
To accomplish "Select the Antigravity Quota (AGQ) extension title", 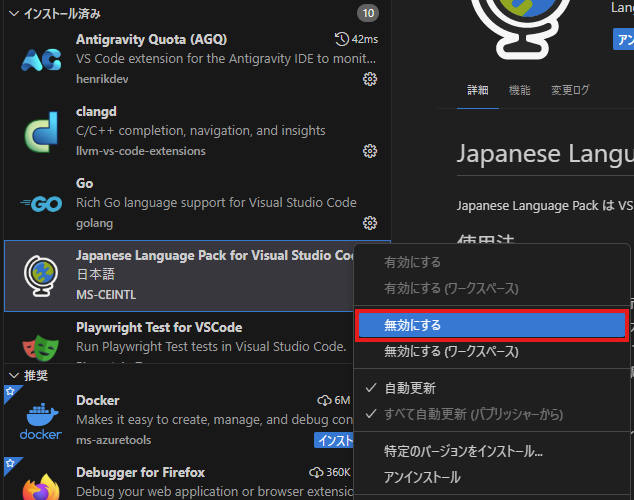I will pos(152,39).
